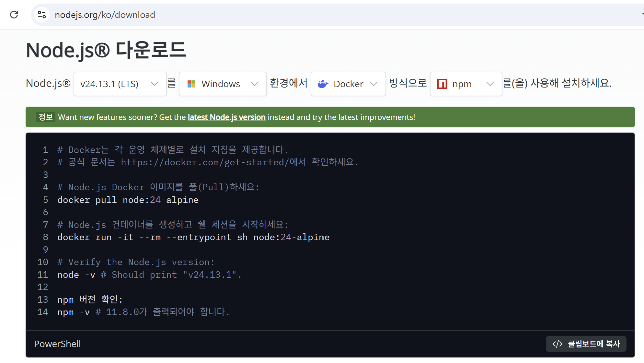The height and width of the screenshot is (363, 644).
Task: Click the '# Docker는 각 운영 체제별로' comment line
Action: coord(173,150)
